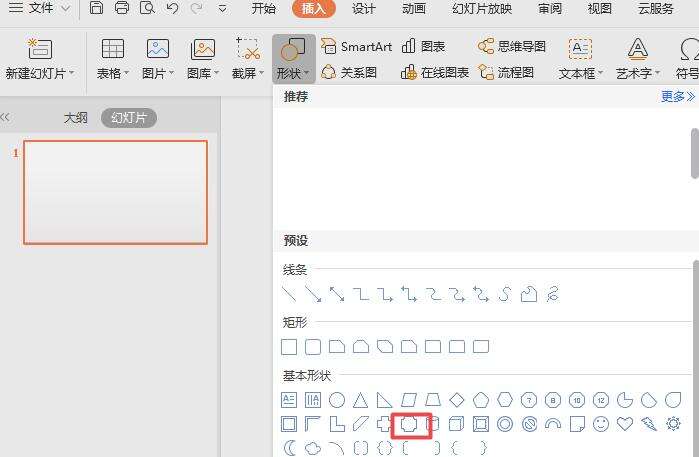This screenshot has height=457, width=699.
Task: Insert a SmartArt graphic
Action: [x=356, y=46]
